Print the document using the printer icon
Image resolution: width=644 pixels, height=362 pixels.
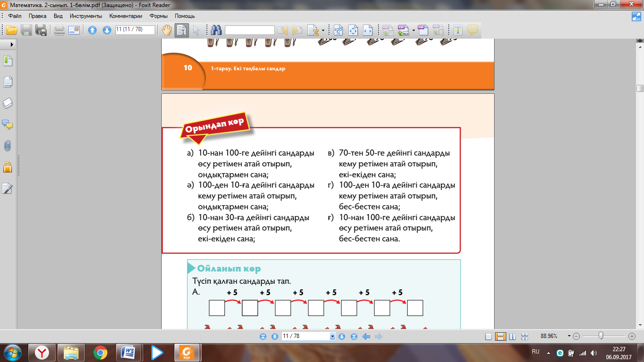(x=59, y=30)
